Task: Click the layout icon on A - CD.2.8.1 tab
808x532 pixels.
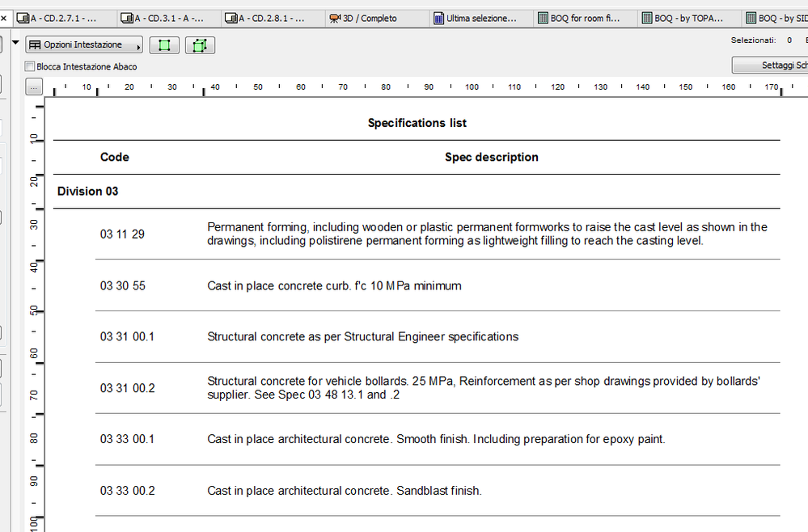Action: pyautogui.click(x=231, y=19)
